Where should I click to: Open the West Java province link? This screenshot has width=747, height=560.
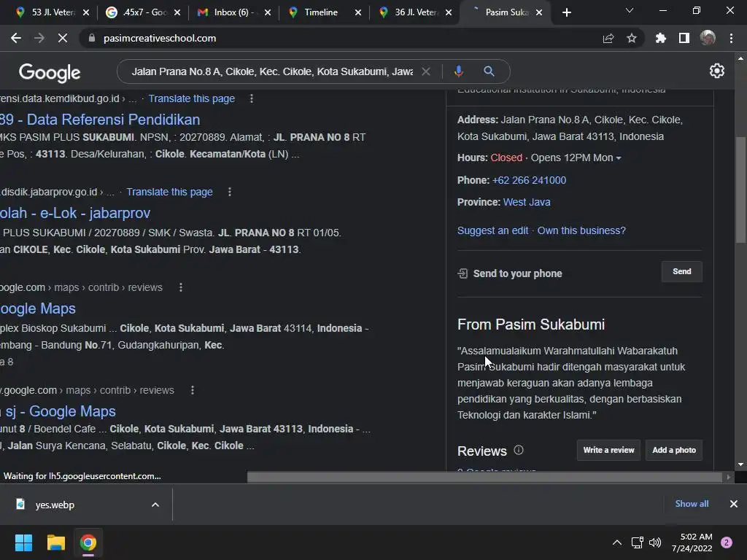(x=527, y=203)
